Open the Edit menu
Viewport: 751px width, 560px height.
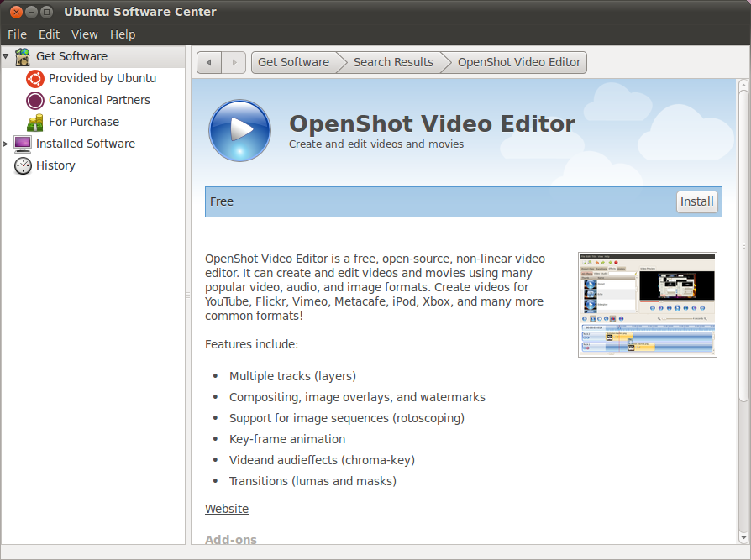tap(49, 34)
